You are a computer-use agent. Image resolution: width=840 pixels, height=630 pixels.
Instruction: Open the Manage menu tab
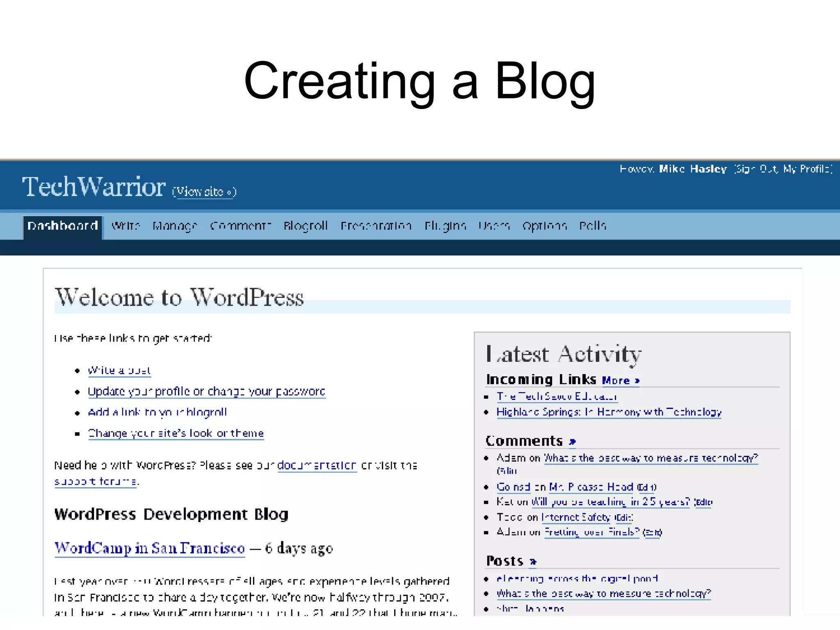click(x=175, y=226)
